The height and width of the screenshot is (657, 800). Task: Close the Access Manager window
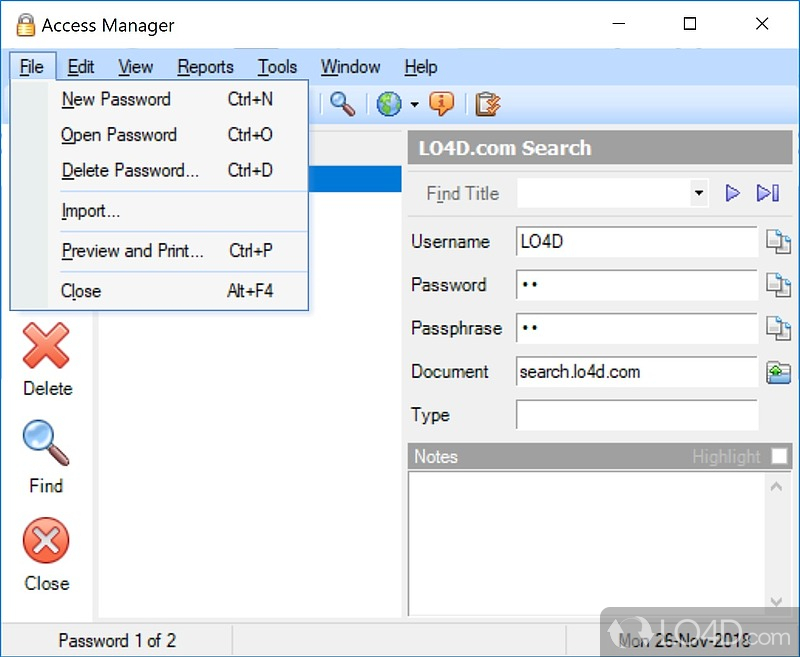(x=762, y=24)
